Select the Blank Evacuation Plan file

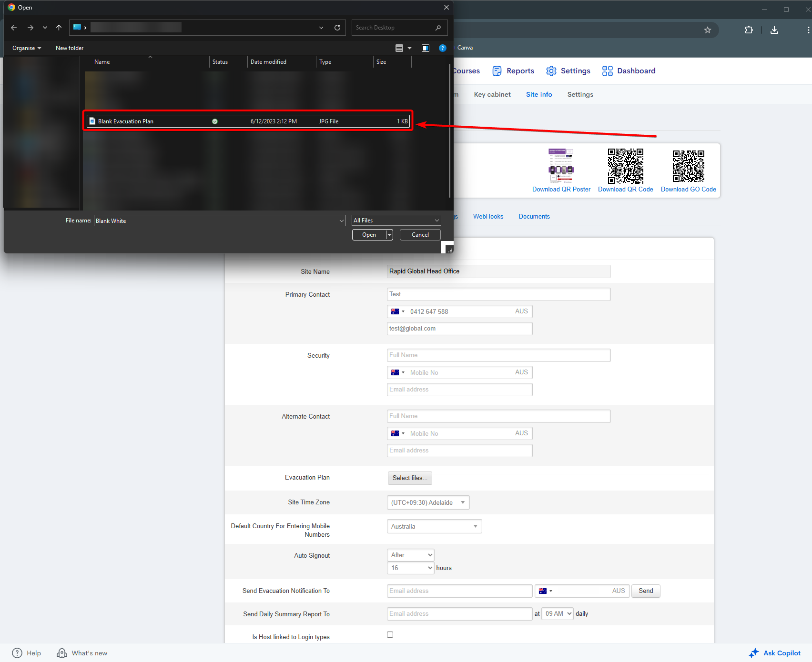(126, 121)
